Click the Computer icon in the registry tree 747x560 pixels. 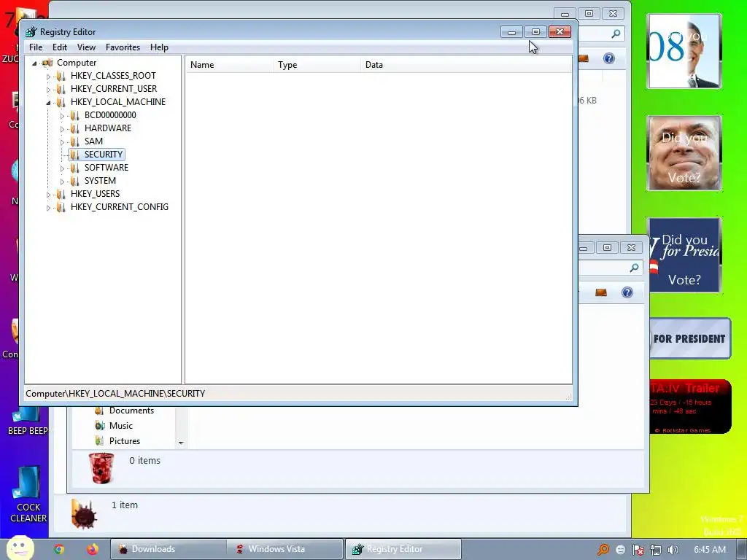(x=47, y=63)
